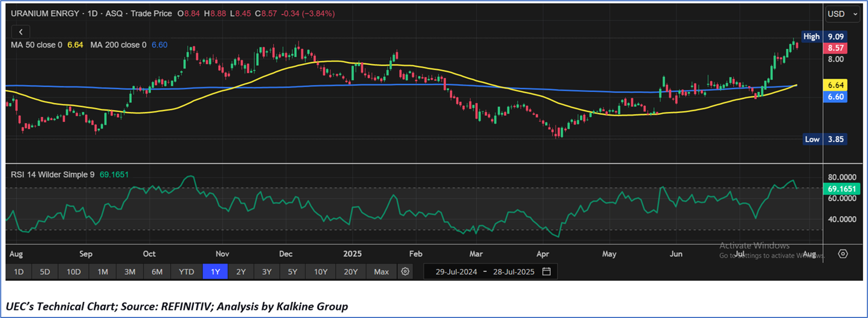
Task: Click the back chevron button
Action: point(21,32)
